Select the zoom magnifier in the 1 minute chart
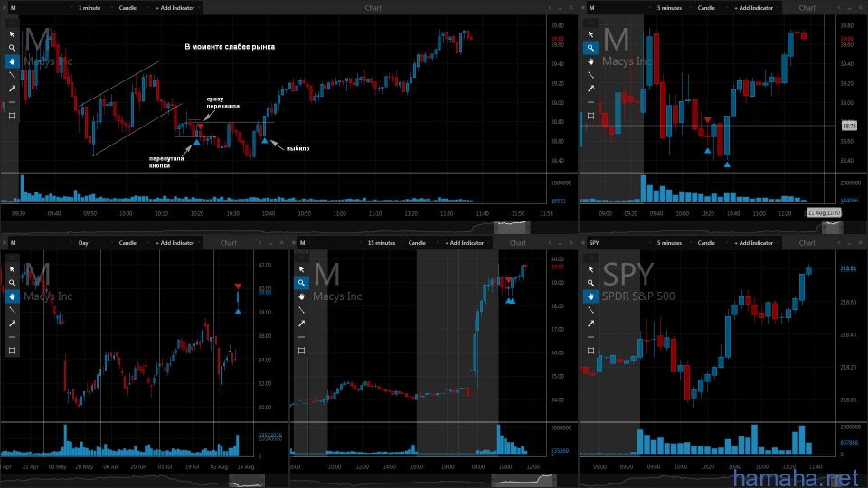This screenshot has height=488, width=868. (x=12, y=48)
